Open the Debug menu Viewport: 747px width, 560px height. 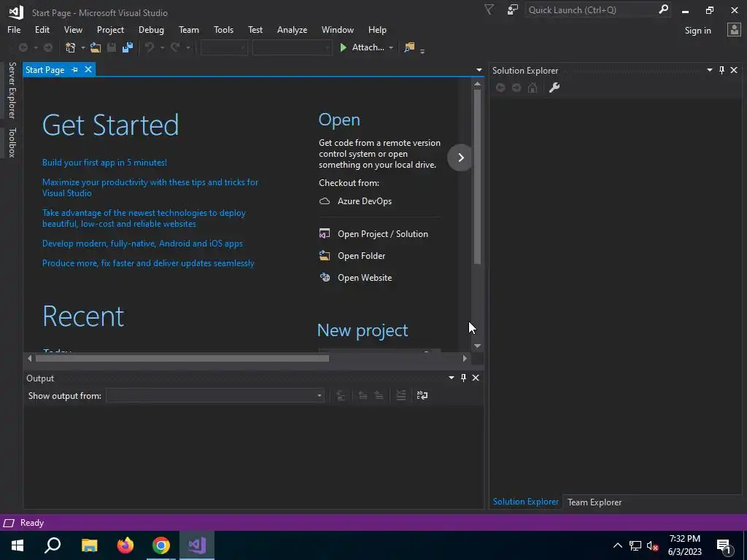coord(151,29)
